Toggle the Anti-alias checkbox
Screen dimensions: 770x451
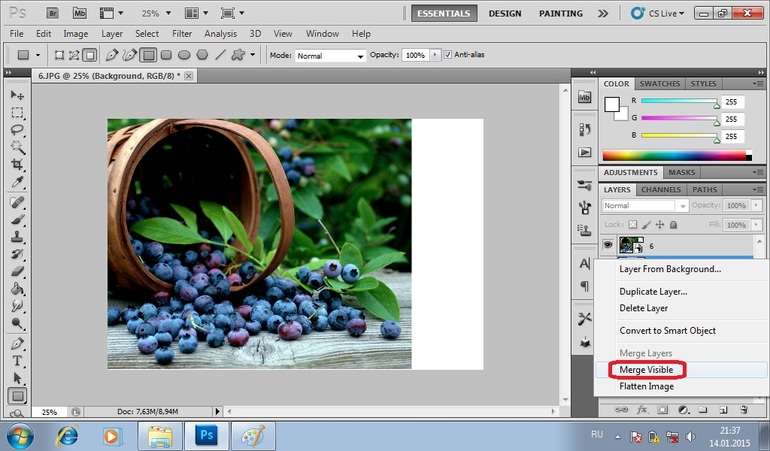[x=448, y=55]
